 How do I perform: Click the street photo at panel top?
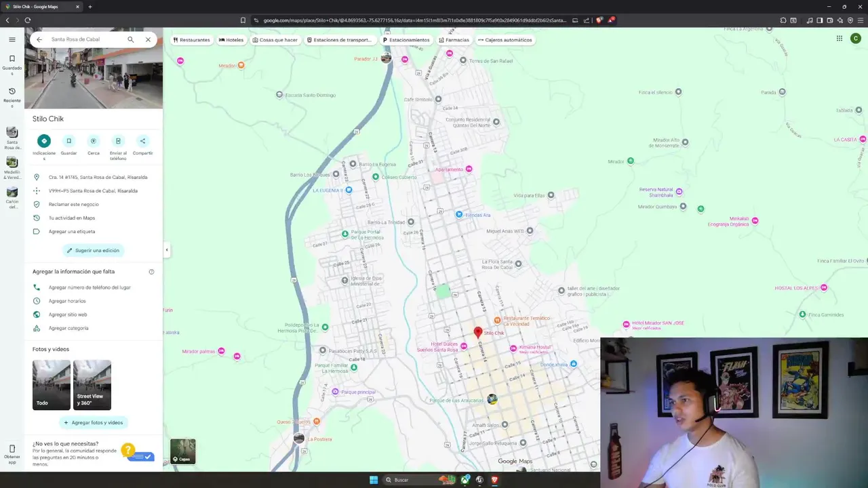[x=94, y=78]
